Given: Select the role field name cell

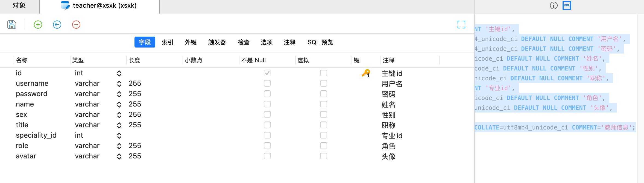Looking at the screenshot, I should coord(22,146).
